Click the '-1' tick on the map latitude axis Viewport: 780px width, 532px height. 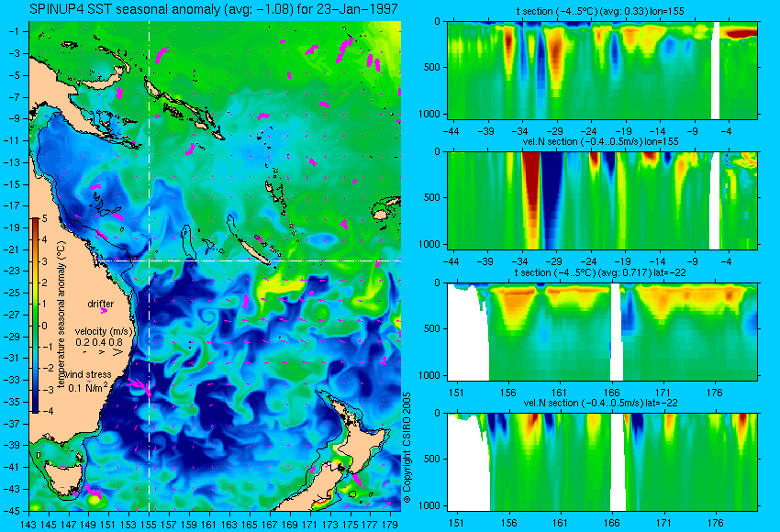tap(14, 31)
